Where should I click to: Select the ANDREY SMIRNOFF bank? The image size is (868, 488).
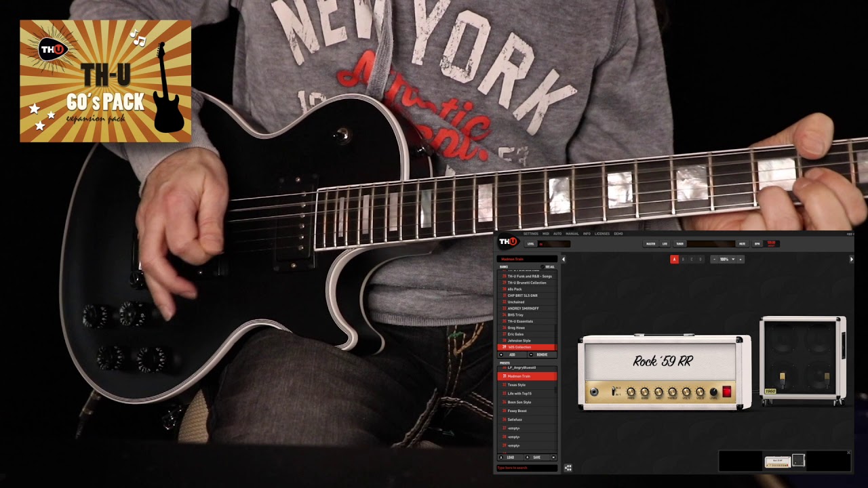(x=527, y=308)
